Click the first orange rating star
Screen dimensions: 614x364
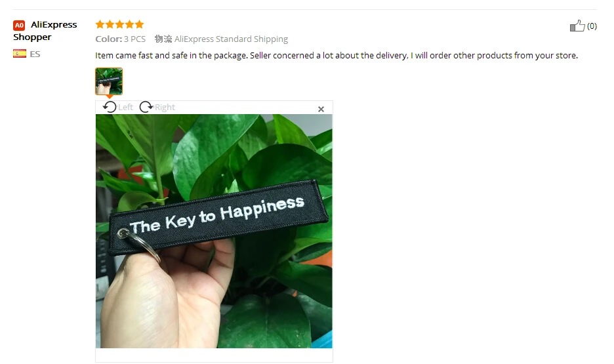pos(100,25)
